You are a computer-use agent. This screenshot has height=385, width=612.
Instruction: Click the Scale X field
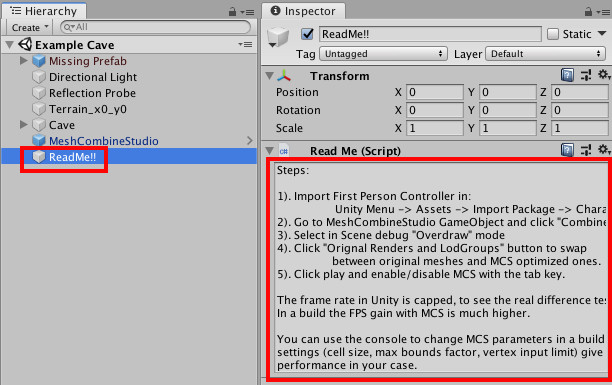click(x=435, y=128)
